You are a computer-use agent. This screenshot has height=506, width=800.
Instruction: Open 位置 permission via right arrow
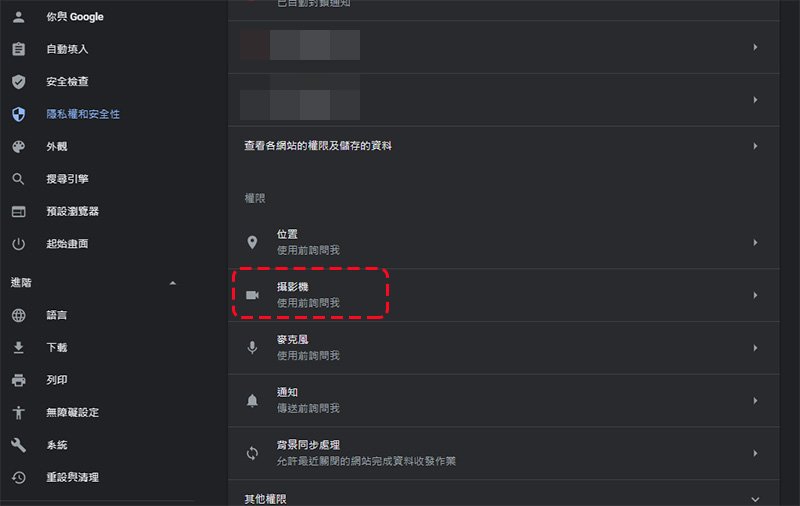(755, 243)
